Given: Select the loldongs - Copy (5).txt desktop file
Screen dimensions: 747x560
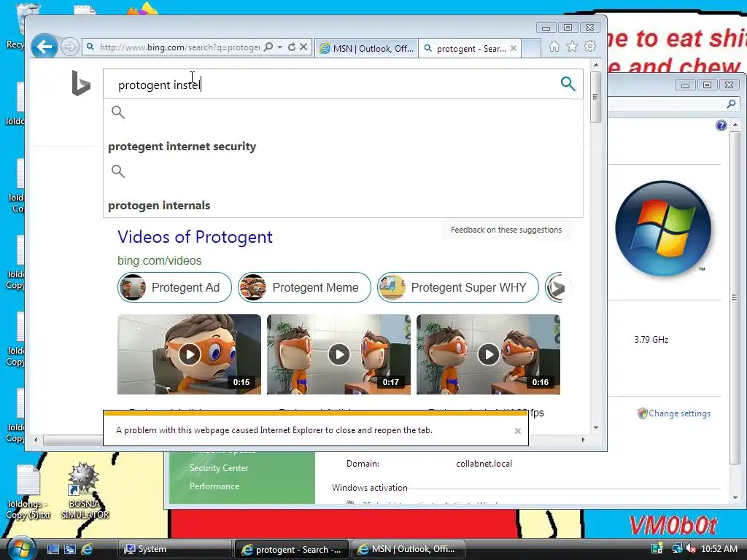Looking at the screenshot, I should point(28,492).
